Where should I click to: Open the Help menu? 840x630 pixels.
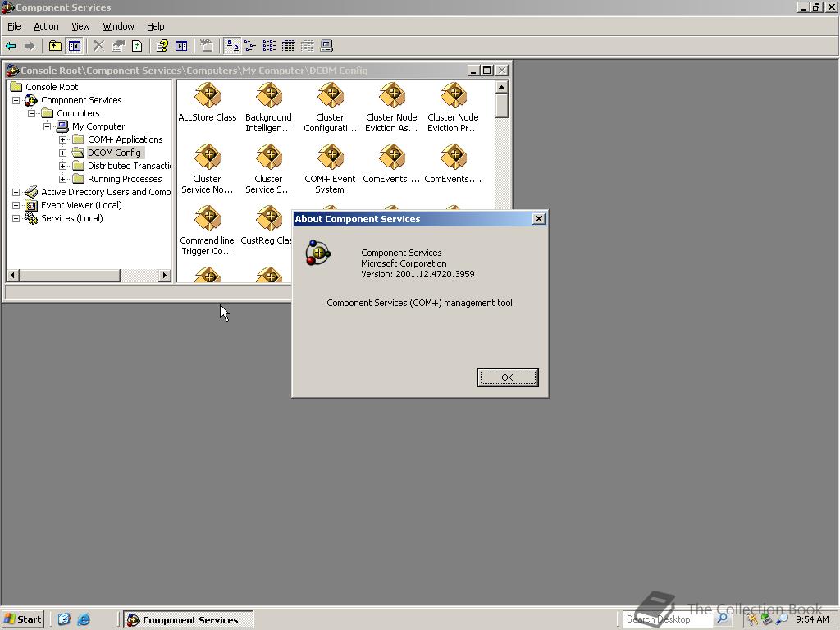[x=155, y=26]
